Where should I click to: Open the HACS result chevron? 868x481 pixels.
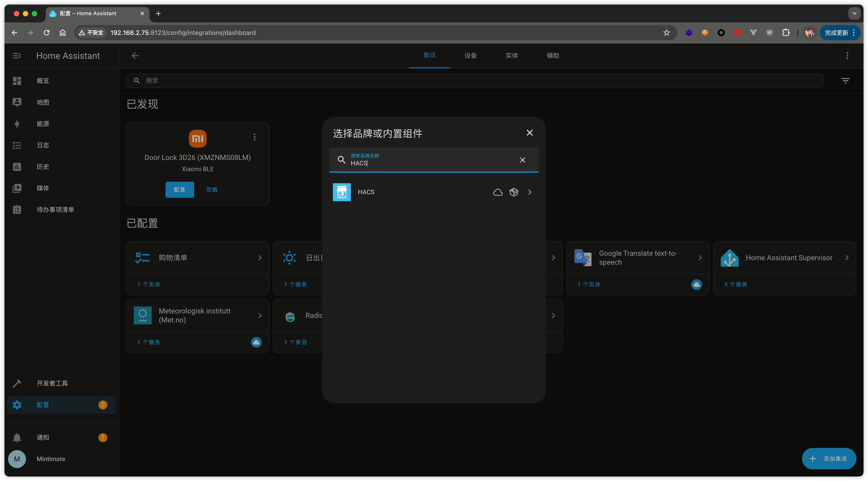pos(529,192)
